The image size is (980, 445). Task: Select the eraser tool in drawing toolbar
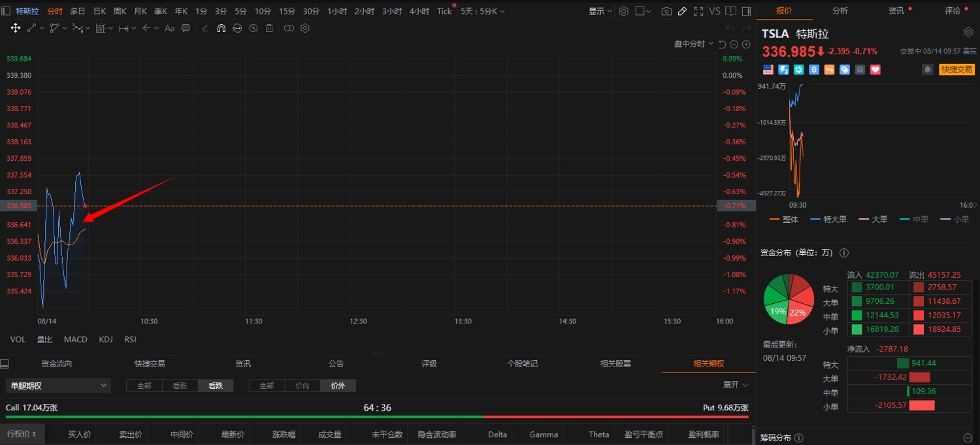coord(205,28)
